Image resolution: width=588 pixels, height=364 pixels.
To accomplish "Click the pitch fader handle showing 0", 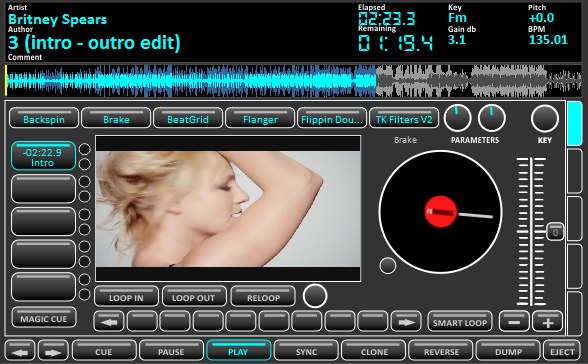I will (555, 232).
